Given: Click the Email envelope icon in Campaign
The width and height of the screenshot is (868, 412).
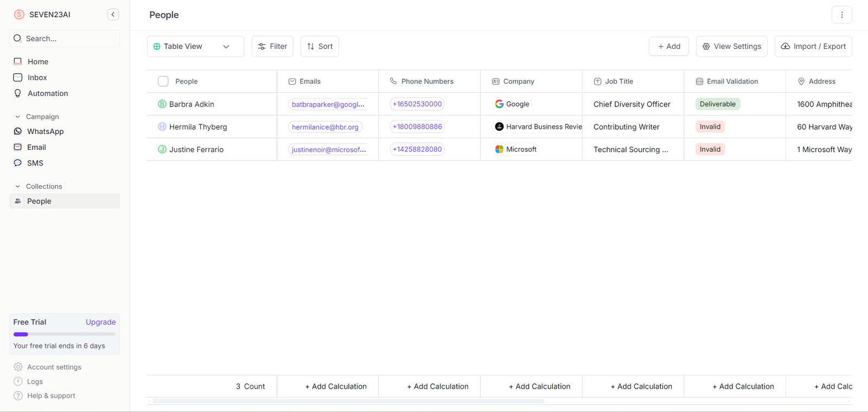Looking at the screenshot, I should (x=18, y=147).
